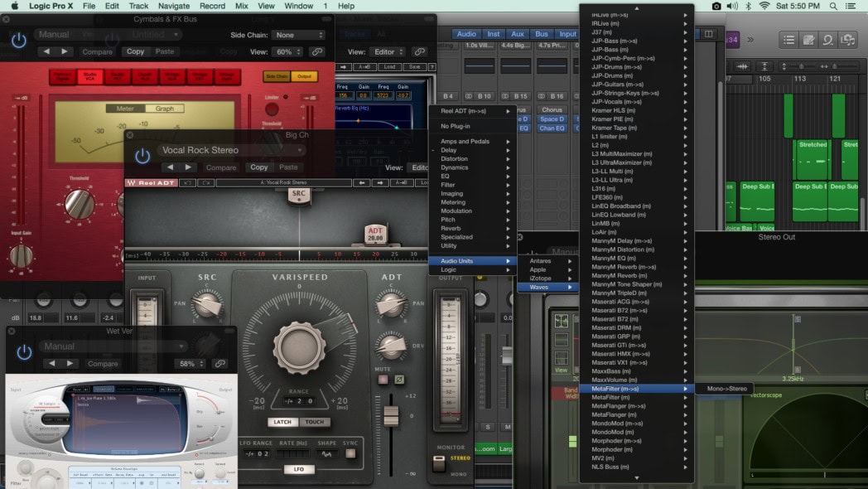Viewport: 868px width, 489px height.
Task: Open Note Pad from Logic toolbar
Action: 808,40
